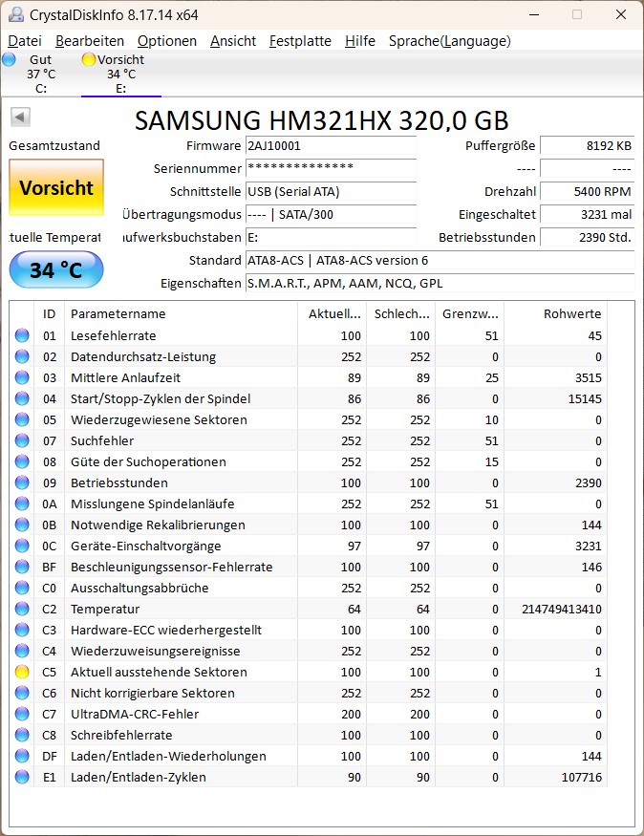Viewport: 644px width, 836px height.
Task: Click status orb of Beschleunigungssensor-Fehlerrate row
Action: point(22,567)
